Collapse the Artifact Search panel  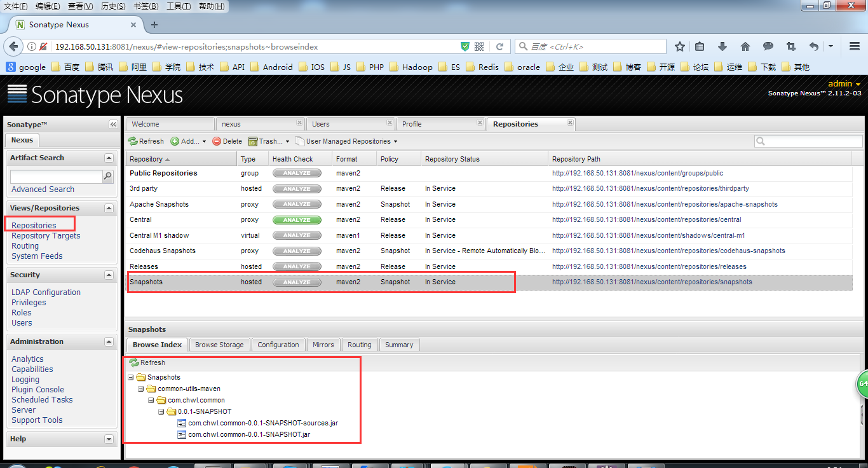pyautogui.click(x=109, y=158)
